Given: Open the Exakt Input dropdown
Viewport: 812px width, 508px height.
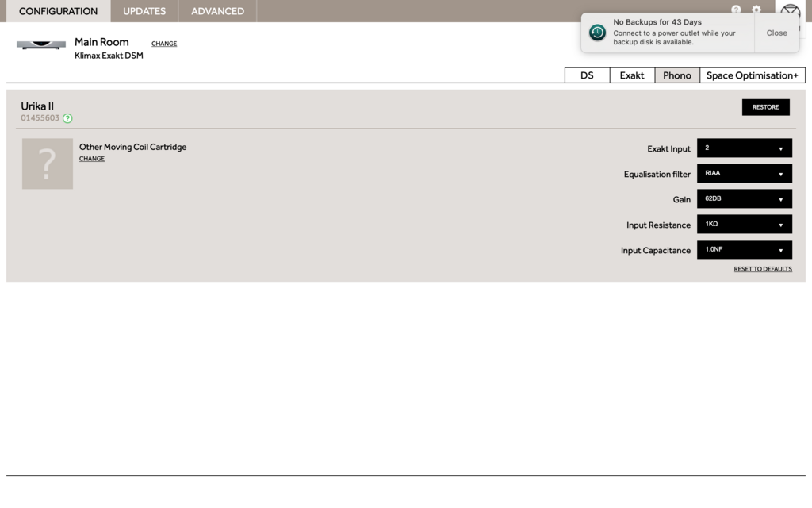Looking at the screenshot, I should pyautogui.click(x=744, y=148).
